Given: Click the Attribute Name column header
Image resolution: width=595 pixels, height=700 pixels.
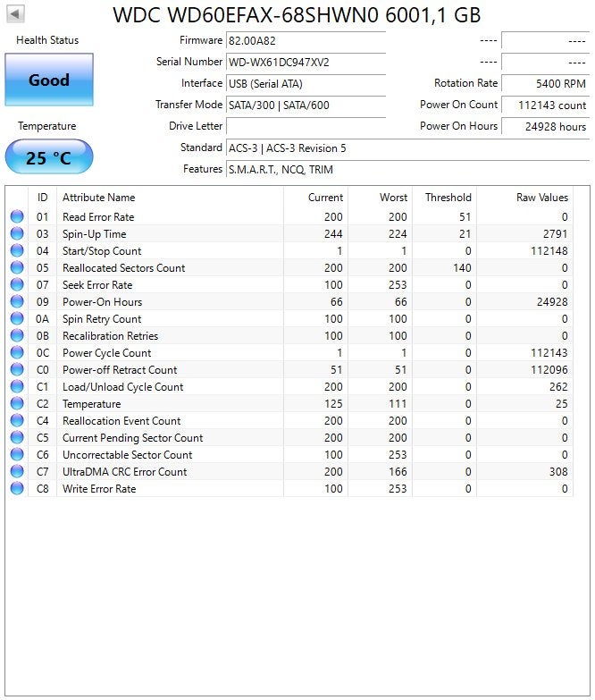Looking at the screenshot, I should click(x=170, y=198).
